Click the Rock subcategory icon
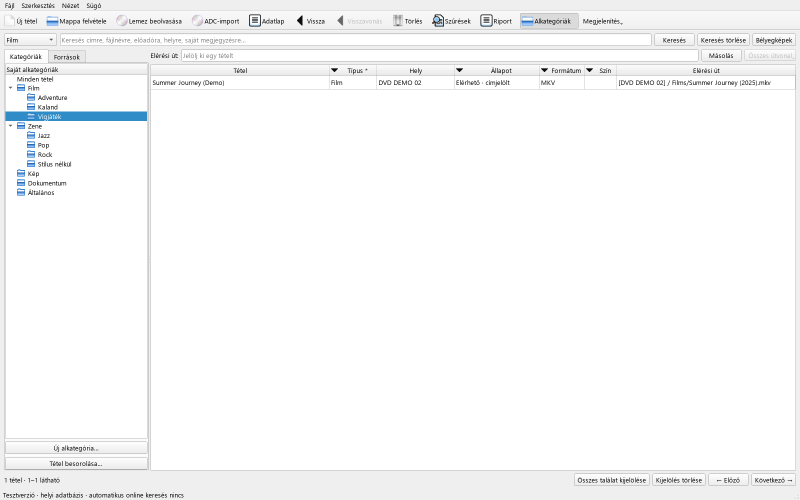Image resolution: width=800 pixels, height=500 pixels. [31, 155]
